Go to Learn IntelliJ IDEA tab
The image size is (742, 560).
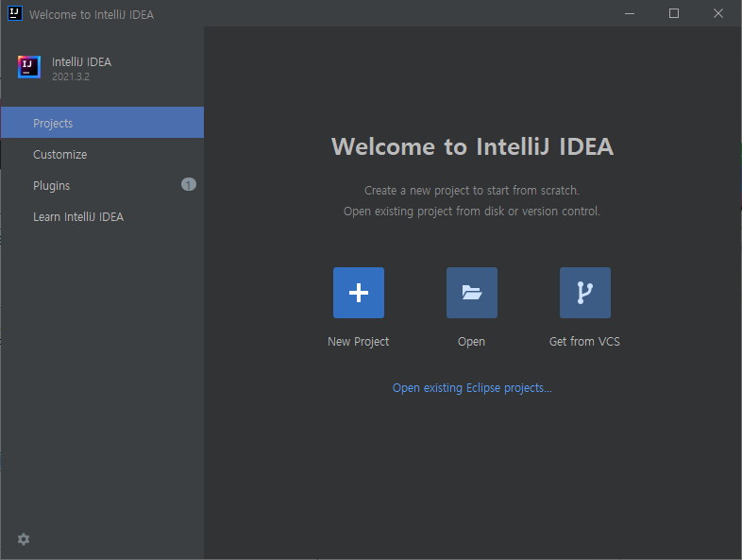click(x=102, y=217)
